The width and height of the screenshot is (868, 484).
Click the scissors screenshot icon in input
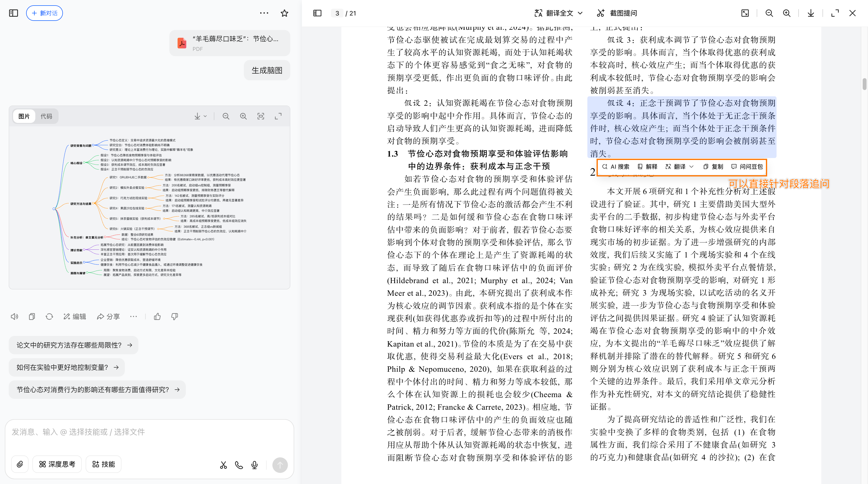(223, 465)
